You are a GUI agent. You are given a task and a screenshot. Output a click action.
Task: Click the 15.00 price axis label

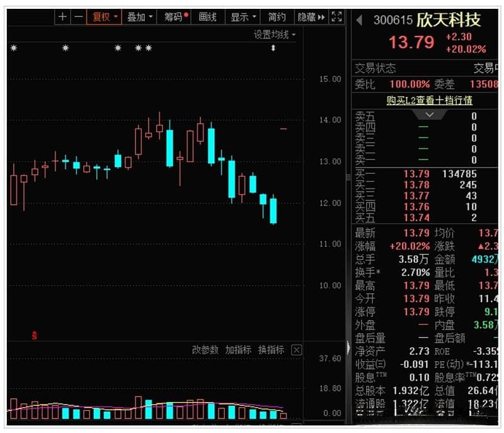tap(329, 79)
